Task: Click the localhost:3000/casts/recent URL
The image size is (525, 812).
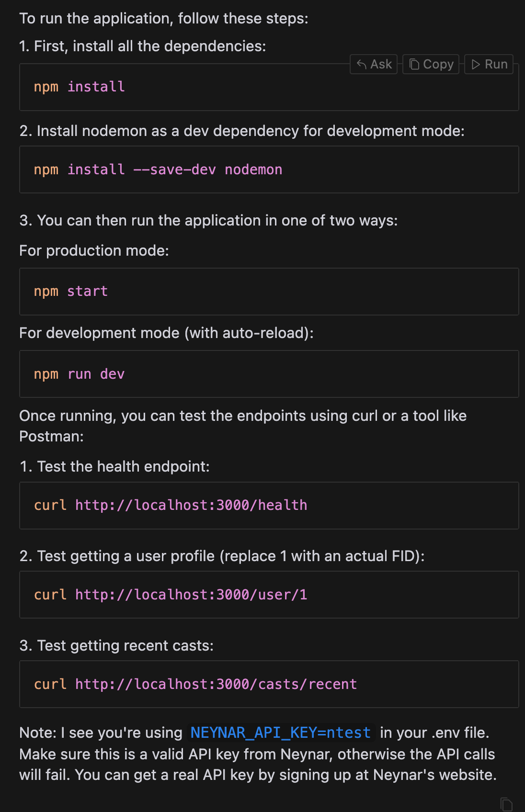Action: click(x=216, y=684)
